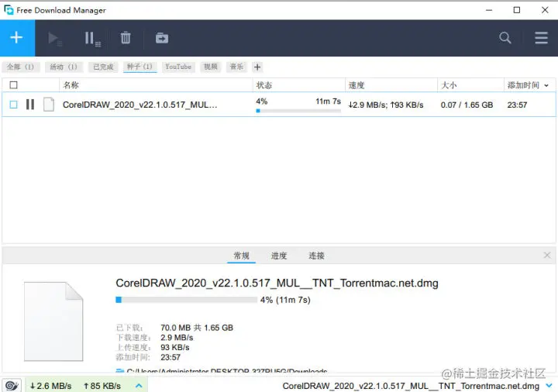This screenshot has height=392, width=558.
Task: Pause the CorelDRAW download row
Action: 30,105
